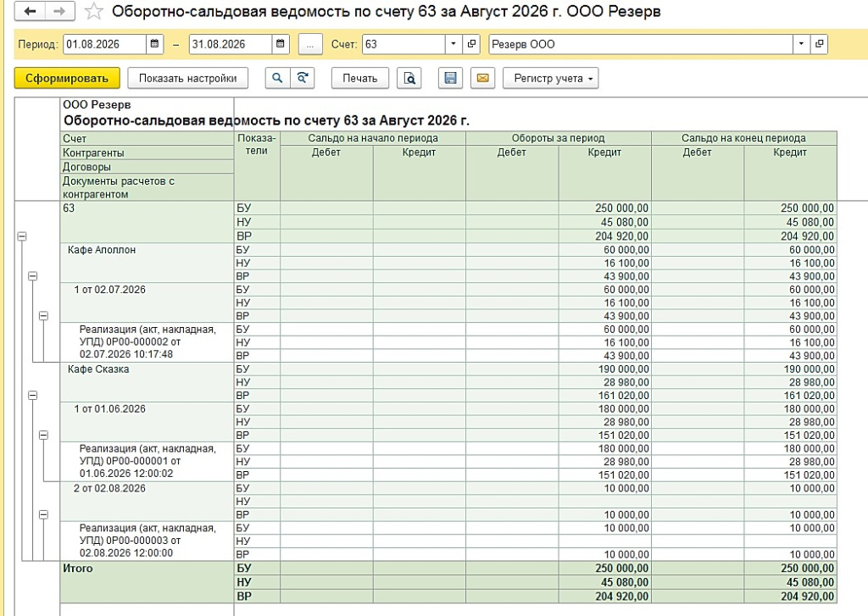Open Показать настройки settings panel
Image resolution: width=868 pixels, height=616 pixels.
click(x=187, y=78)
